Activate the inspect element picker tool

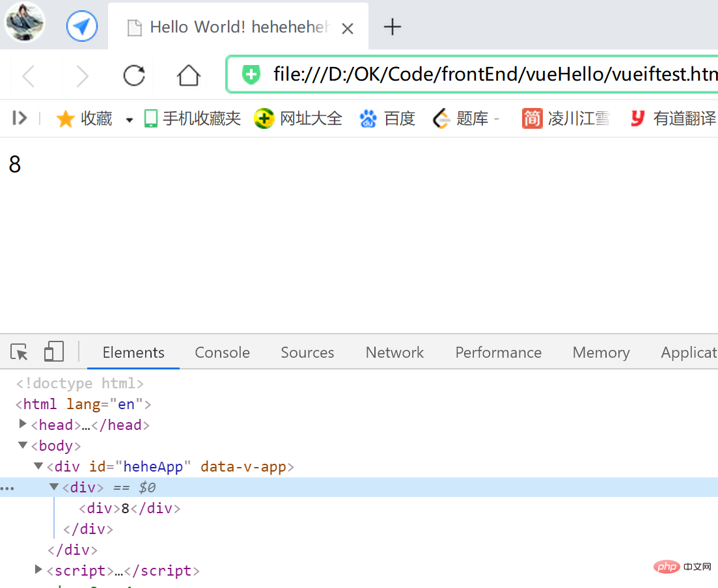click(20, 353)
